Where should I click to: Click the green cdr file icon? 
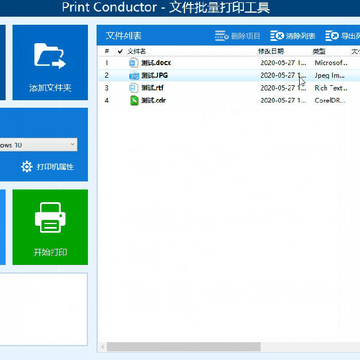(x=134, y=100)
